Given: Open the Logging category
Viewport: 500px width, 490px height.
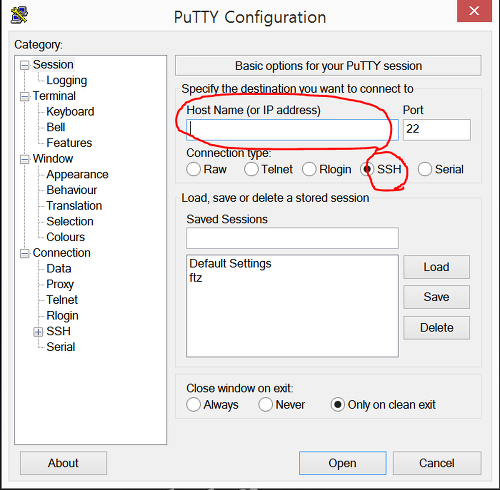Looking at the screenshot, I should pos(67,80).
